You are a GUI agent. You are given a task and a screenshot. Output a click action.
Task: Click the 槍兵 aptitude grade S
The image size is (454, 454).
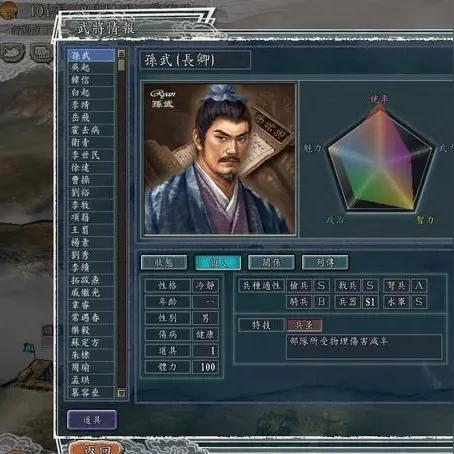[x=321, y=286]
